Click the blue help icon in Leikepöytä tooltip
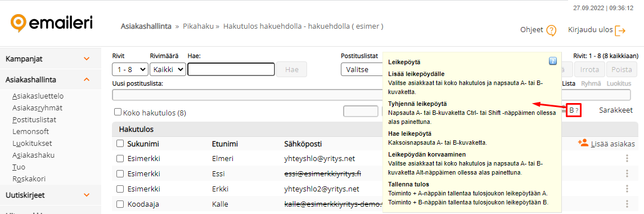Image resolution: width=644 pixels, height=214 pixels. (x=553, y=61)
